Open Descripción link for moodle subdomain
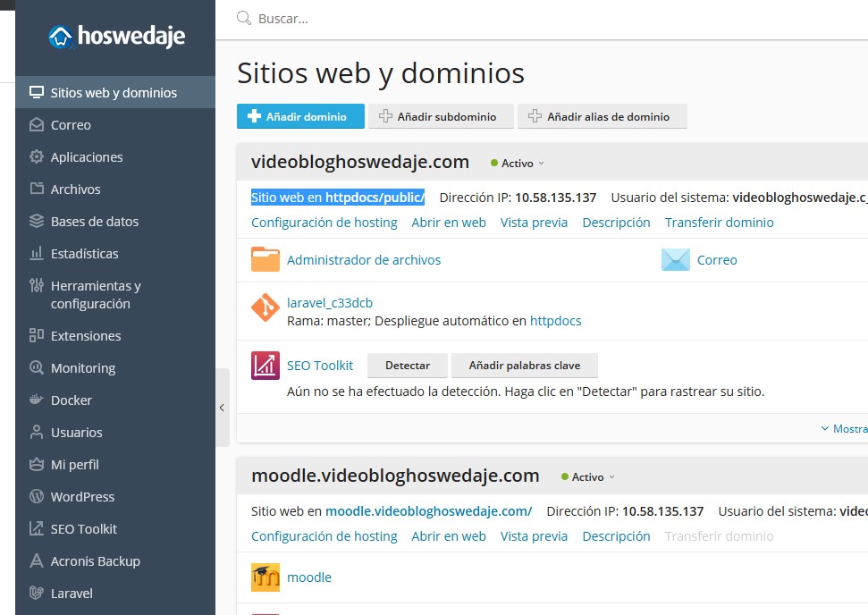The height and width of the screenshot is (615, 868). pyautogui.click(x=617, y=536)
